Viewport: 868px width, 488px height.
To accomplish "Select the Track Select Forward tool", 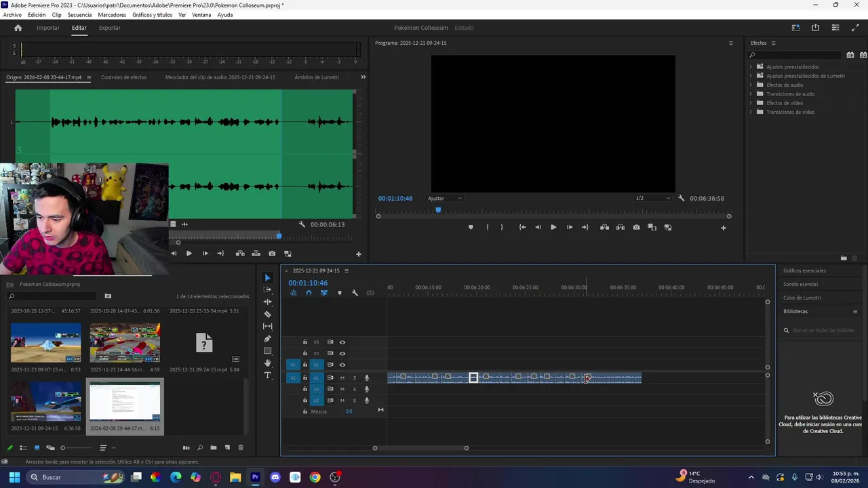I will (x=267, y=289).
